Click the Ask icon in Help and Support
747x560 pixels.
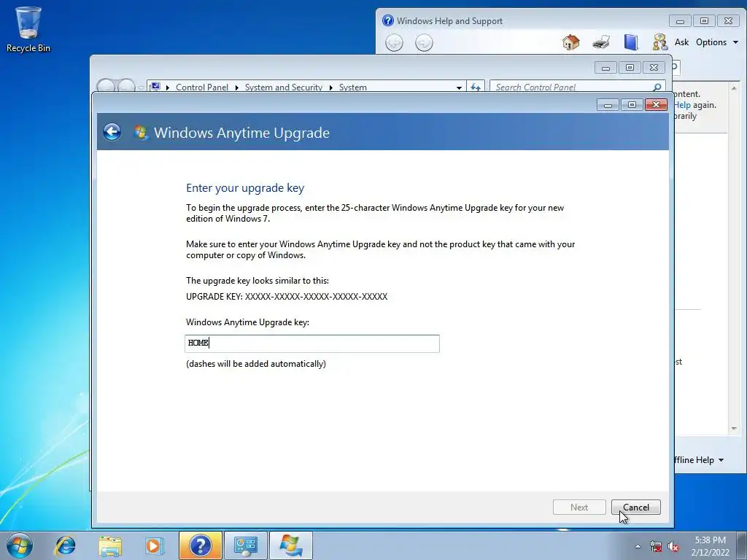[659, 42]
